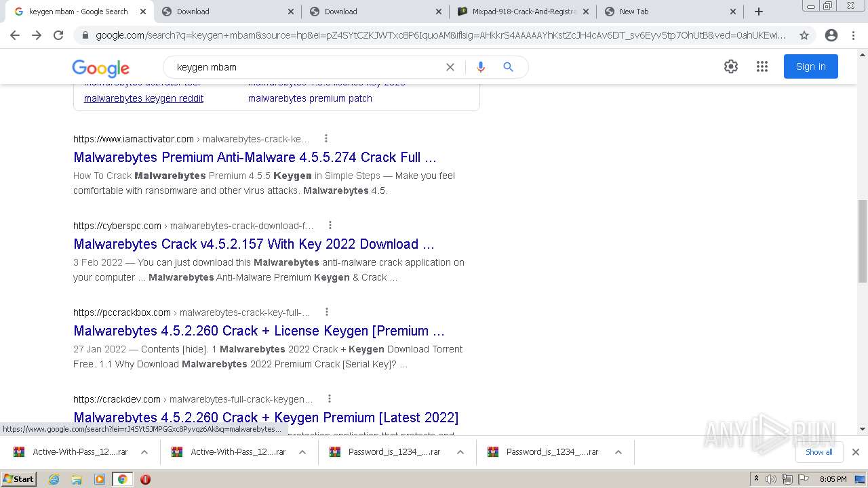Click Show all downloads button

click(818, 452)
